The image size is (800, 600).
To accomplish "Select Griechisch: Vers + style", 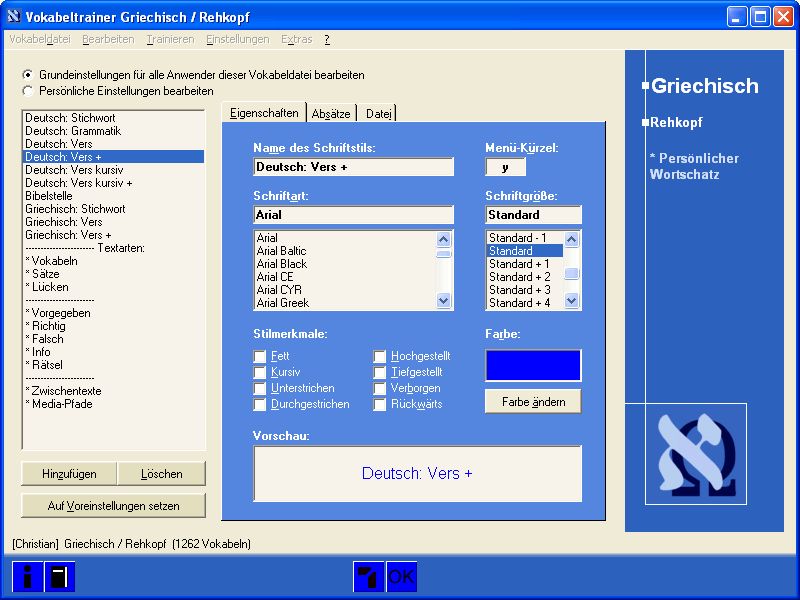I will coord(114,235).
